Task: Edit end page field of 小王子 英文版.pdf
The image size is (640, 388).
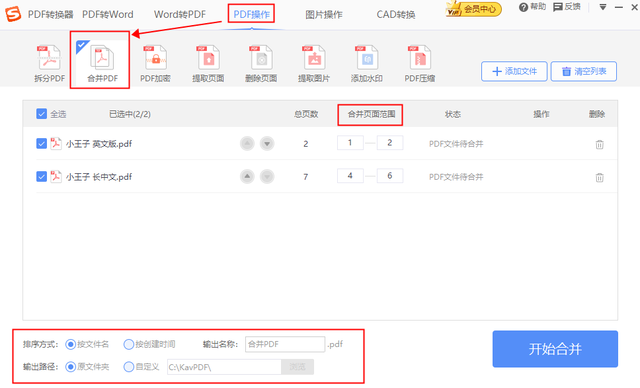Action: click(x=390, y=143)
